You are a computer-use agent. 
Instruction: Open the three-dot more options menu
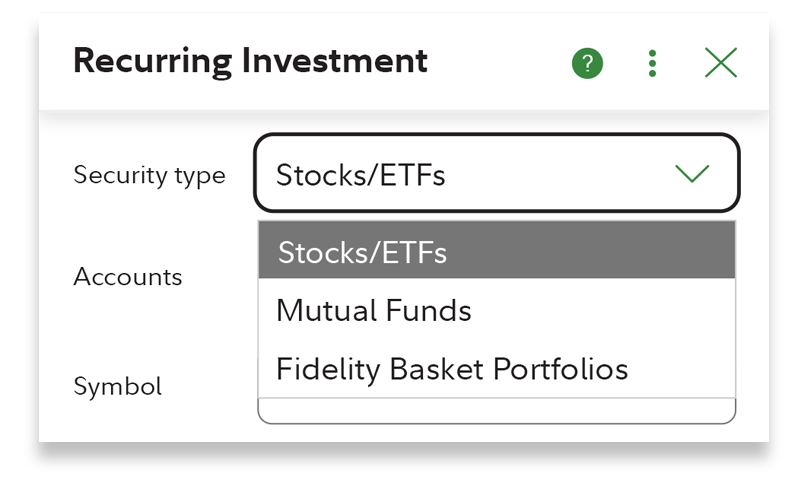point(652,64)
